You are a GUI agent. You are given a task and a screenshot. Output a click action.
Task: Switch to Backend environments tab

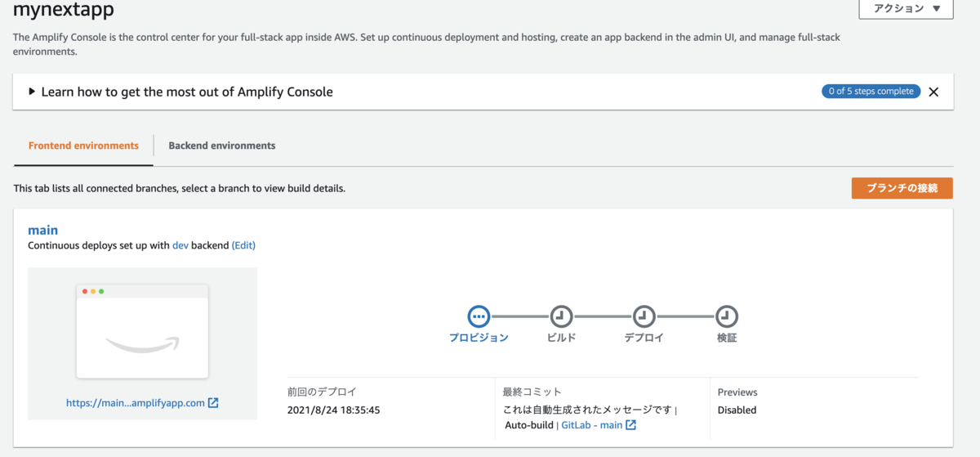(x=221, y=146)
